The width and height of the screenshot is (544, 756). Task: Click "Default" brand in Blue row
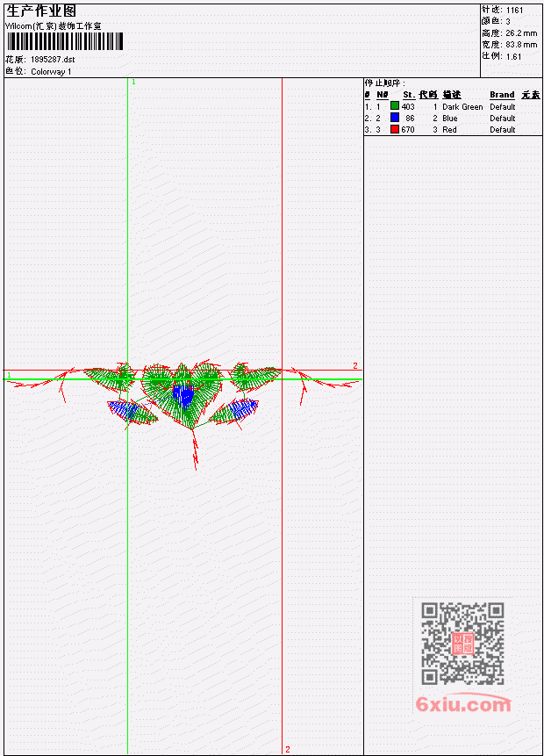[503, 119]
